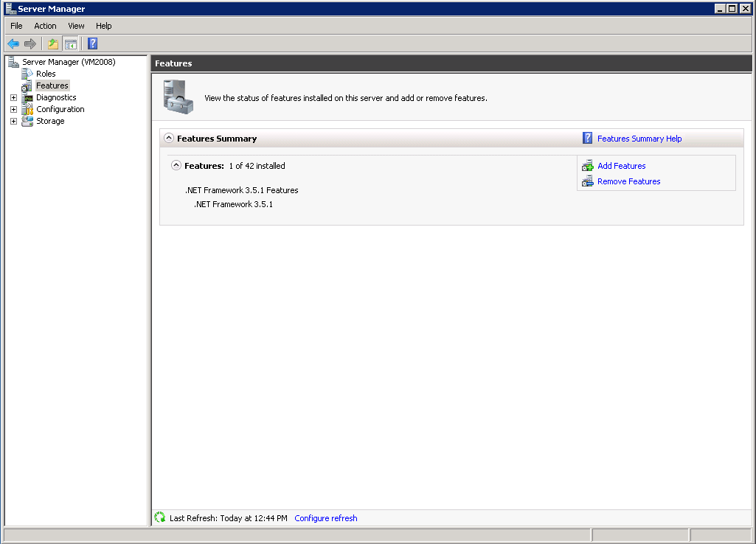Viewport: 756px width, 544px height.
Task: Expand the Storage tree node
Action: [13, 121]
